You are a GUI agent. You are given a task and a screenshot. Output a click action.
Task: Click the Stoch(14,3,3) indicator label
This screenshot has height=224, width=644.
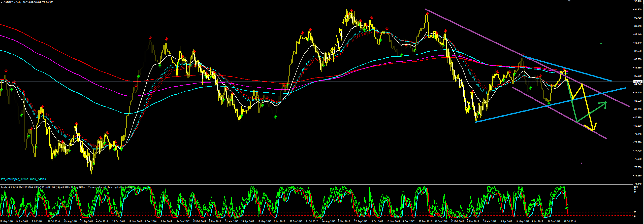[x=8, y=188]
